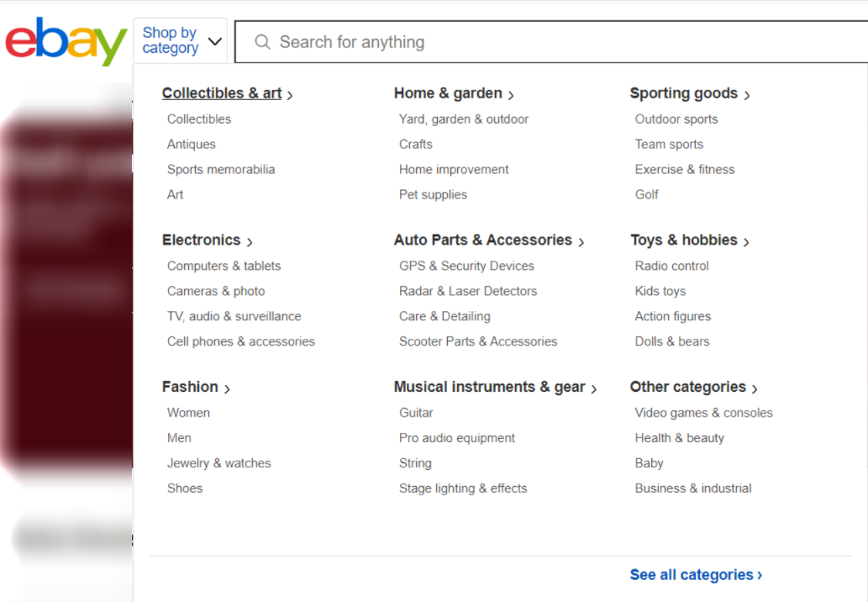Browse Cell phones & accessories
868x602 pixels.
pyautogui.click(x=241, y=341)
